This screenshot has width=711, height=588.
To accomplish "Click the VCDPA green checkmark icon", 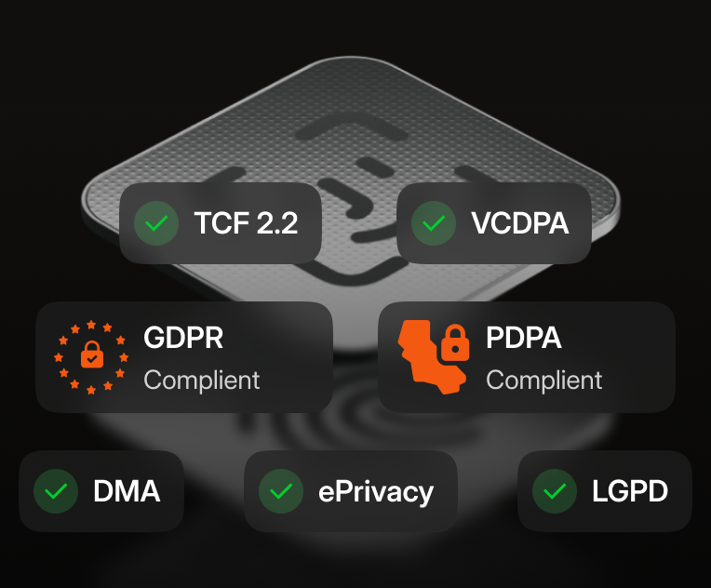I will point(434,223).
